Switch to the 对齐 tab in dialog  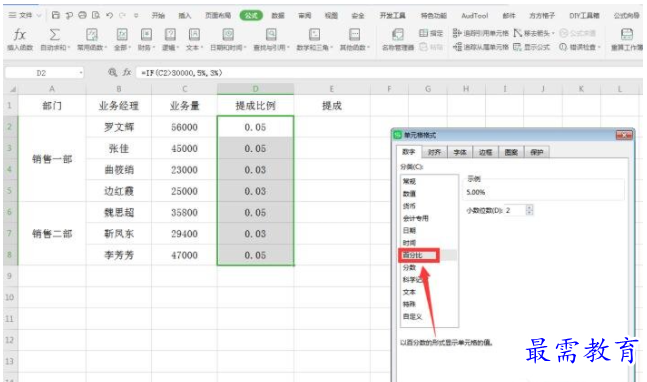pos(434,152)
